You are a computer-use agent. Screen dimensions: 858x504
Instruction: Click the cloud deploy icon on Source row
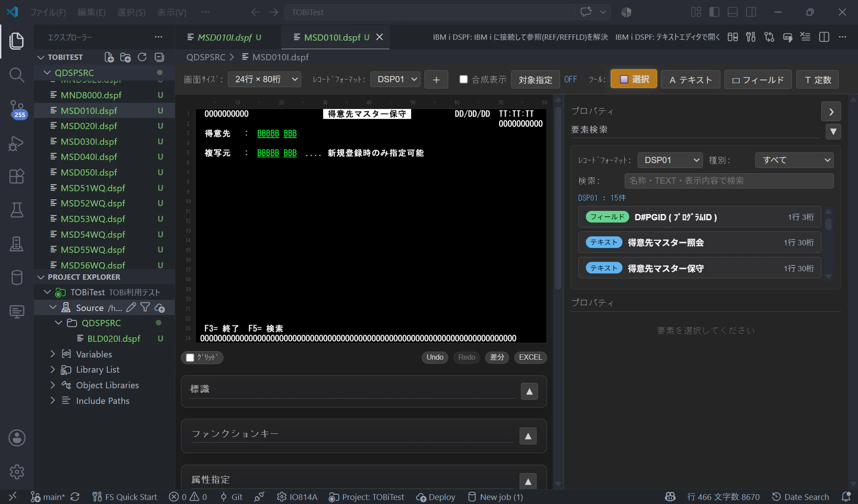pos(160,308)
